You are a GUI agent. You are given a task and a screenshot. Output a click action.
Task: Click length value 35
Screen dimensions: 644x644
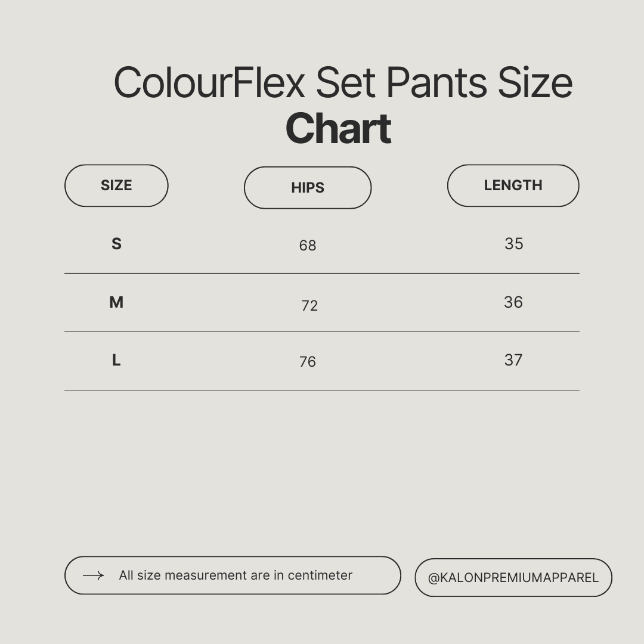pyautogui.click(x=513, y=243)
